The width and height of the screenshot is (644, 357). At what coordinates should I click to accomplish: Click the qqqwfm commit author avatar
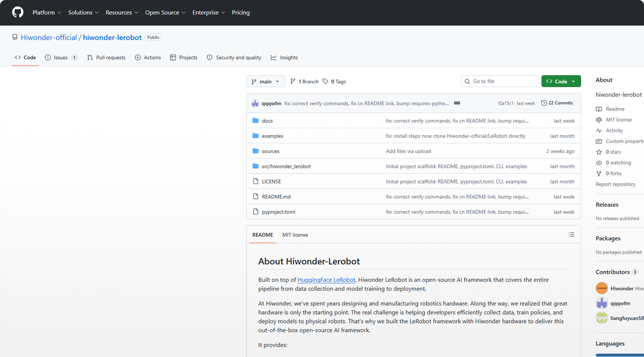[255, 103]
